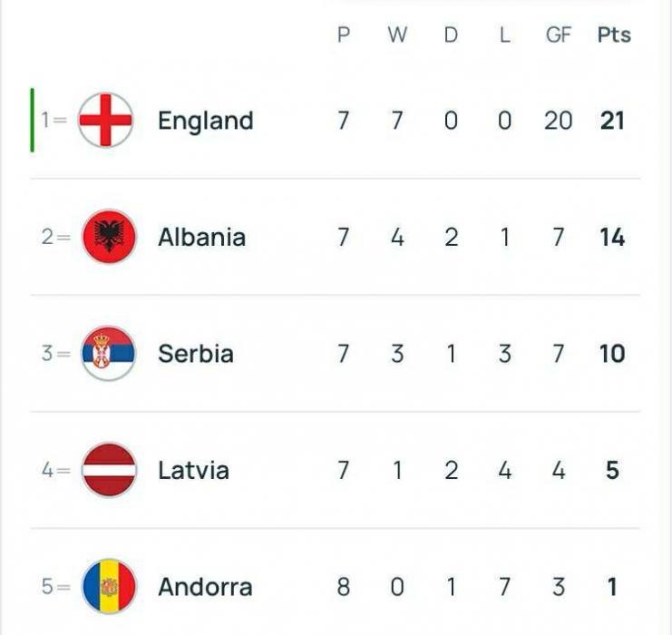Select the Serbia team name

click(195, 354)
